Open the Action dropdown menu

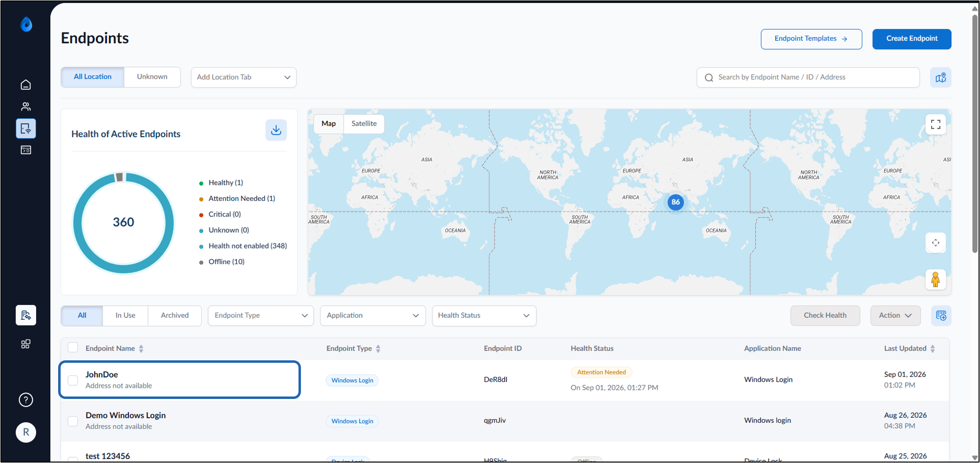(x=895, y=316)
